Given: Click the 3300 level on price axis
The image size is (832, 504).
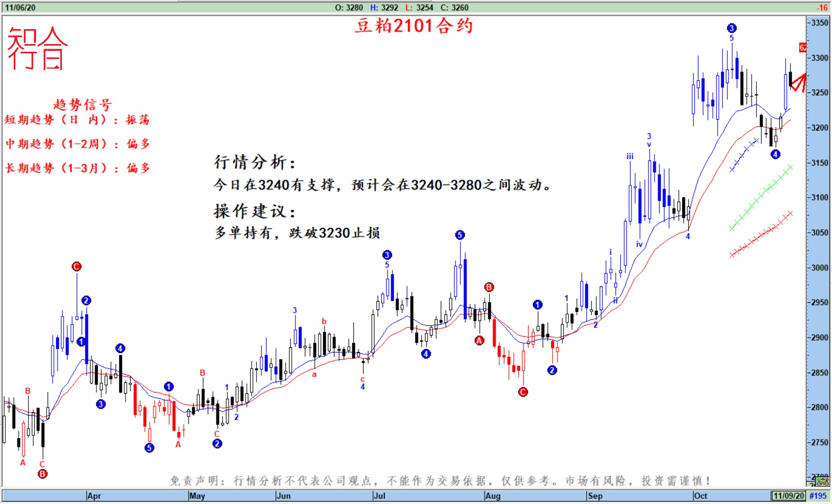Looking at the screenshot, I should pos(820,58).
